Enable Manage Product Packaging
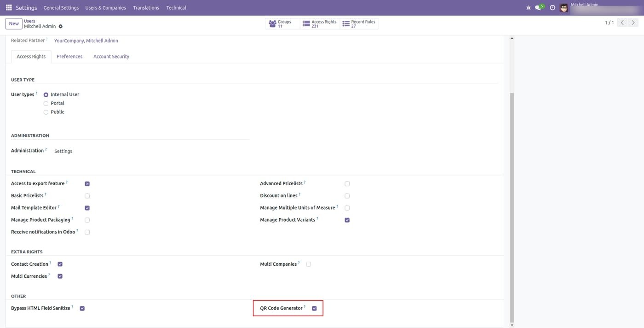The image size is (644, 328). coord(87,220)
